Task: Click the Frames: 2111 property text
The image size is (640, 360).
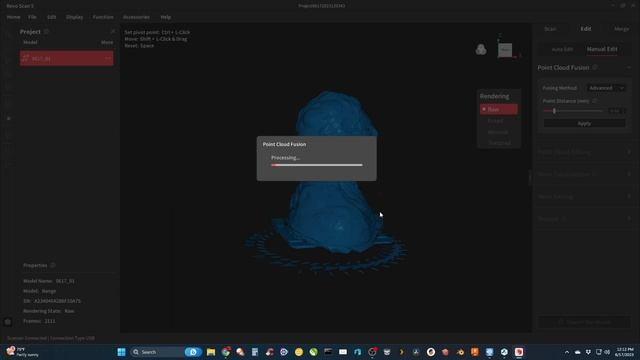Action: 39,321
